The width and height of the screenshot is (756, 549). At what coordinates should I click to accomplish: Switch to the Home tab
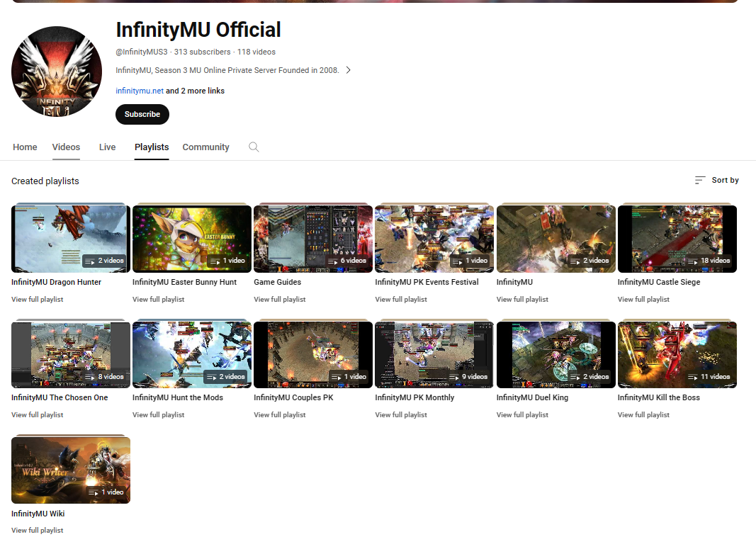[x=25, y=147]
